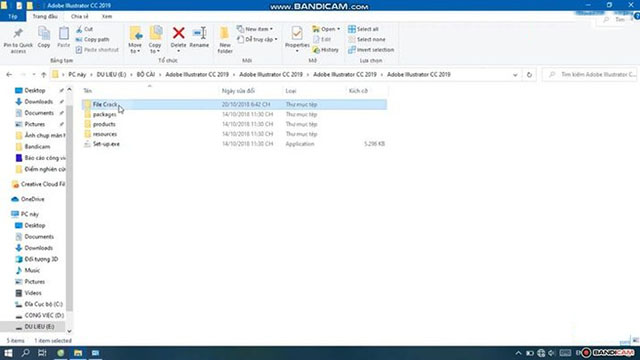Viewport: 640px width, 360px height.
Task: Open the Easy access dropdown
Action: (257, 39)
